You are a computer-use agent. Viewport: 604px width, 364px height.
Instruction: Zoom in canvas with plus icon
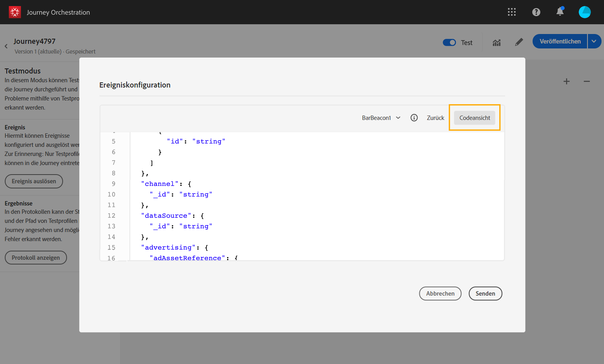point(567,81)
